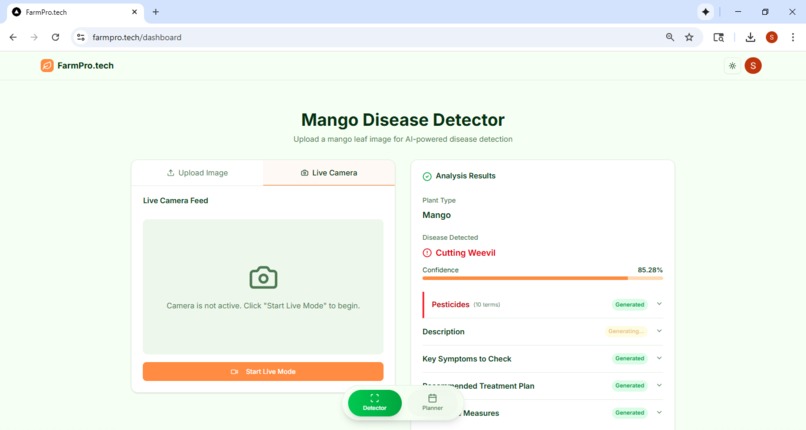Click the browser forward arrow
Viewport: 806px width, 430px height.
34,37
